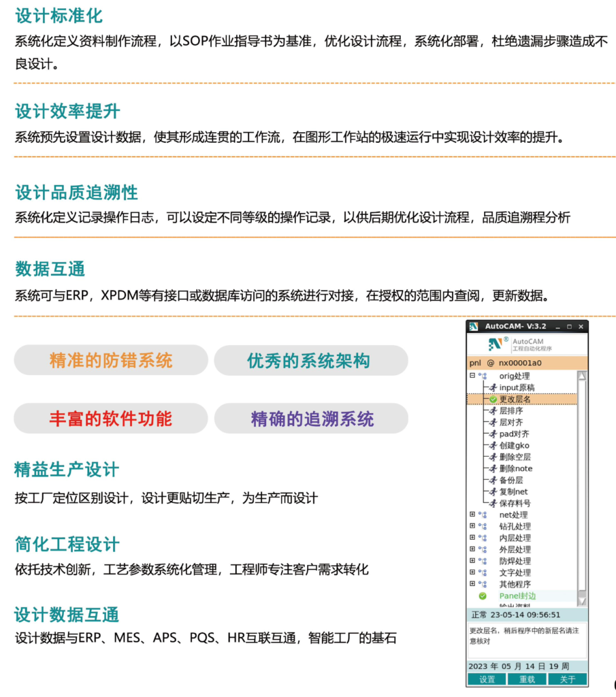
Task: Expand the 文字处理 tree group
Action: tap(472, 572)
